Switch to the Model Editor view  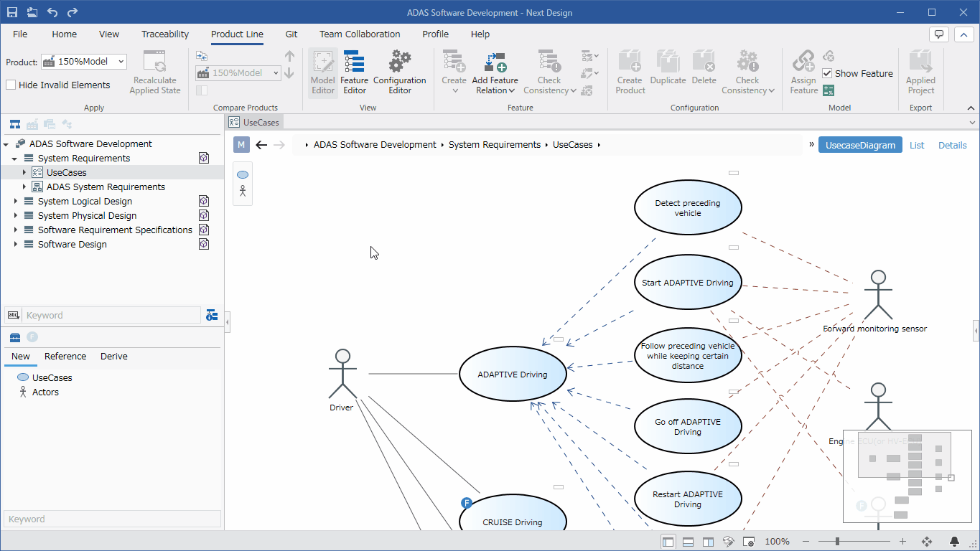pyautogui.click(x=323, y=72)
